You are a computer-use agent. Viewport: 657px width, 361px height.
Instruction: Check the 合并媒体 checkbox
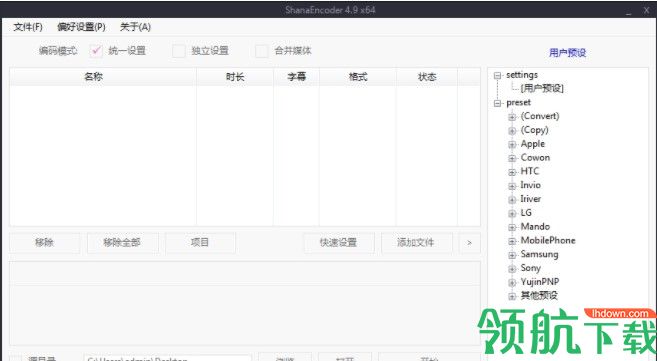point(262,51)
